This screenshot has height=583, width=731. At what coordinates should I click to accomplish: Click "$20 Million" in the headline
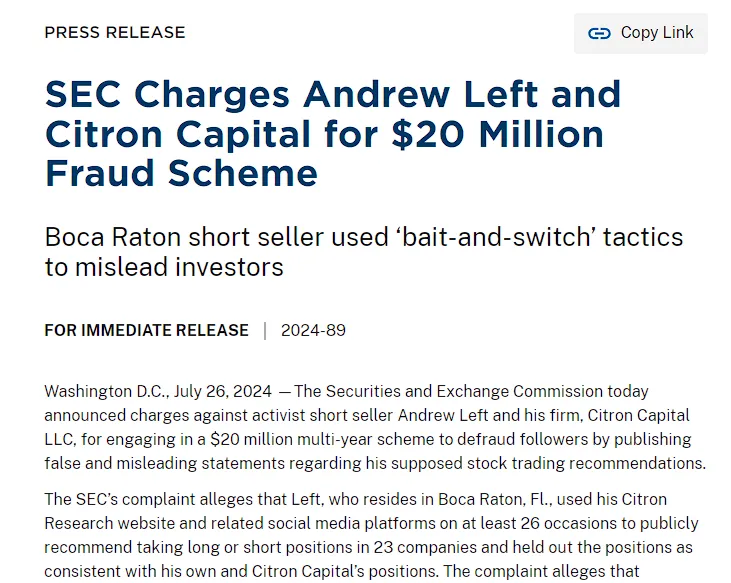click(x=497, y=134)
